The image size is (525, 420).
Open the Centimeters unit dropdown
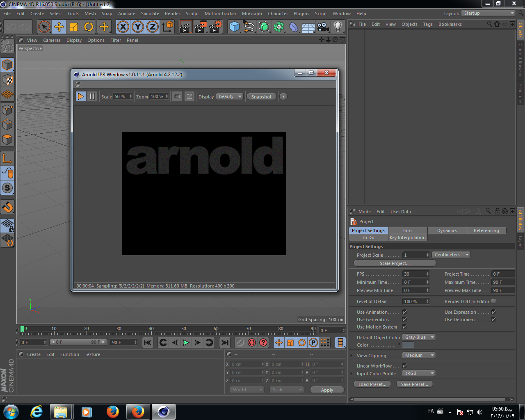(451, 255)
